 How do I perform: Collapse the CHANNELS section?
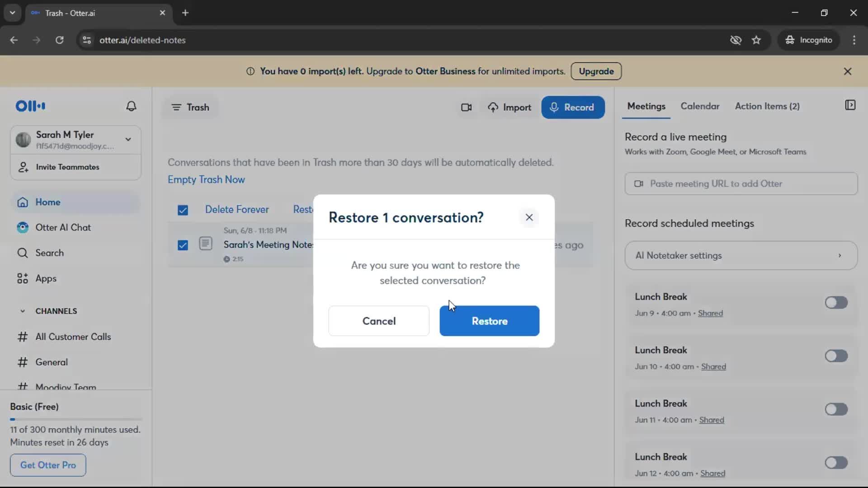(23, 311)
